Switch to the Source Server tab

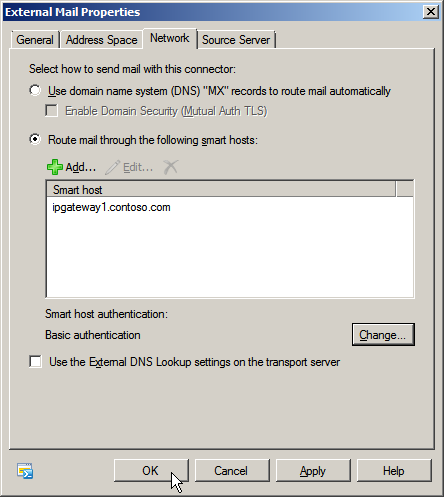(x=236, y=40)
